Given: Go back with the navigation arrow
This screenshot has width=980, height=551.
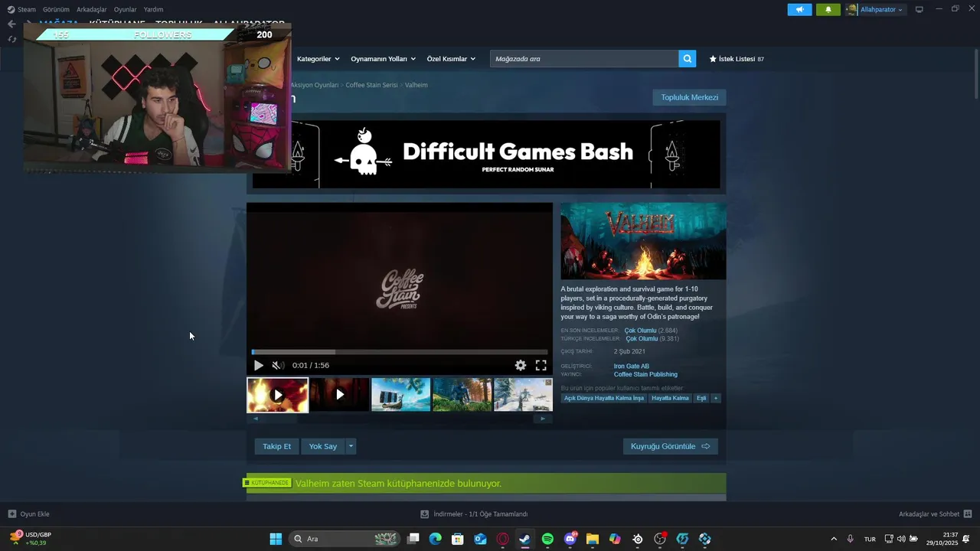Looking at the screenshot, I should (11, 24).
